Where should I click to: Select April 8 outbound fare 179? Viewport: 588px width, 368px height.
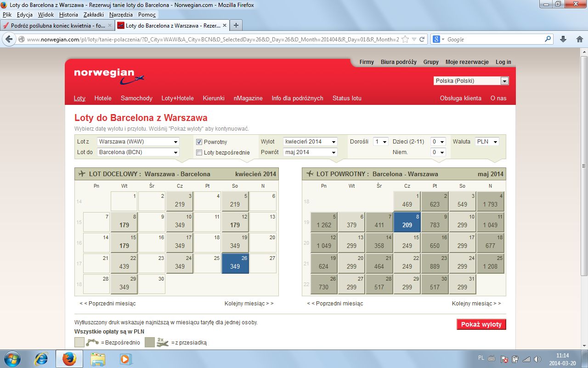(x=124, y=221)
